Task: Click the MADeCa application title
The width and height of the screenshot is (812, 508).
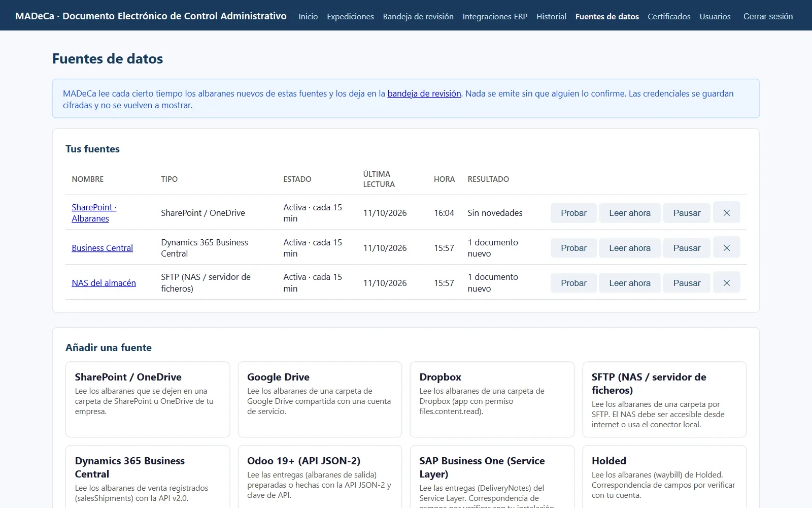Action: (151, 16)
